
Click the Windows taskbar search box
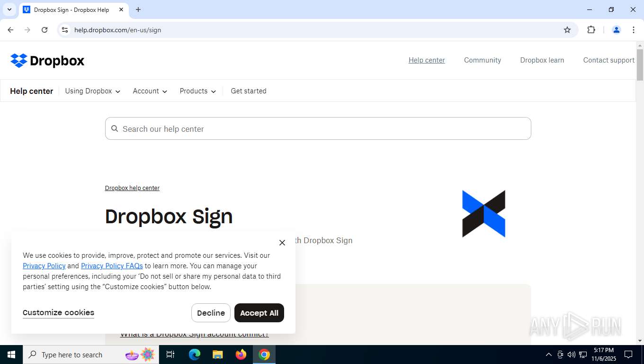point(90,355)
